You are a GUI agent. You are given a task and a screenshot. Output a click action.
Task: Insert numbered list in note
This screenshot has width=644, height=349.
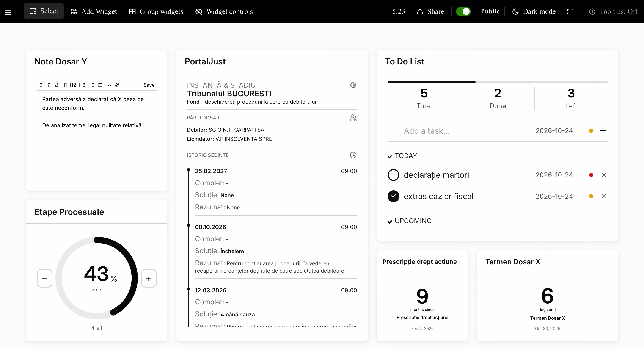click(x=100, y=85)
